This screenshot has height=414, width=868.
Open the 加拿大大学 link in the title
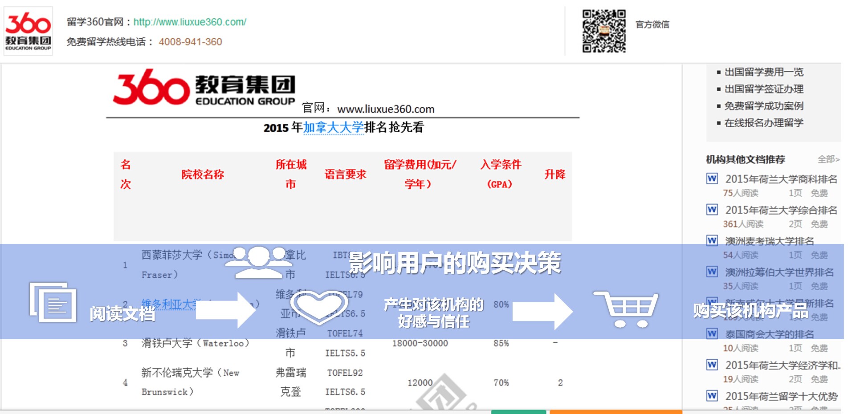tap(333, 128)
